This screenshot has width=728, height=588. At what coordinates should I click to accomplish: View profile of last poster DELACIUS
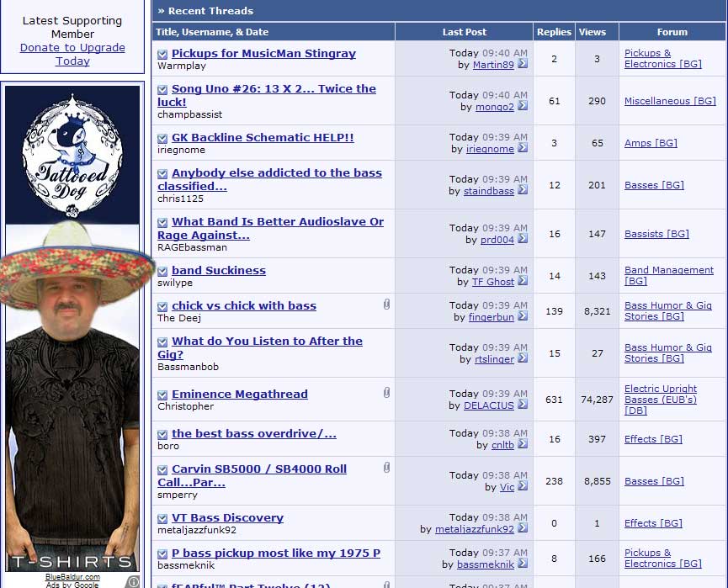(x=489, y=405)
